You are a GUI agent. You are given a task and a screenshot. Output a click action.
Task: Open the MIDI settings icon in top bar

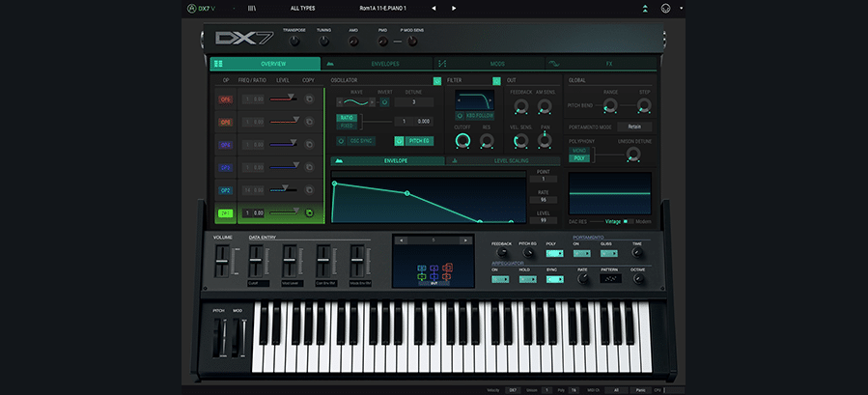pyautogui.click(x=665, y=9)
